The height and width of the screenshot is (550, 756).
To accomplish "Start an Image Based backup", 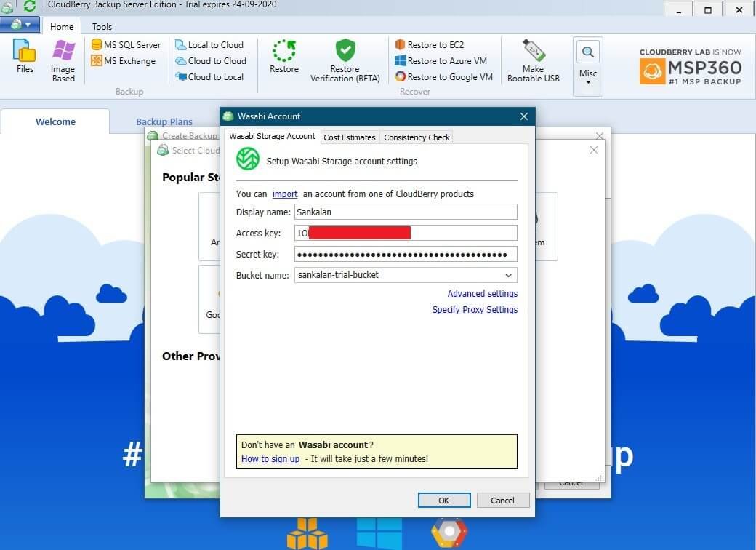I will click(x=63, y=61).
